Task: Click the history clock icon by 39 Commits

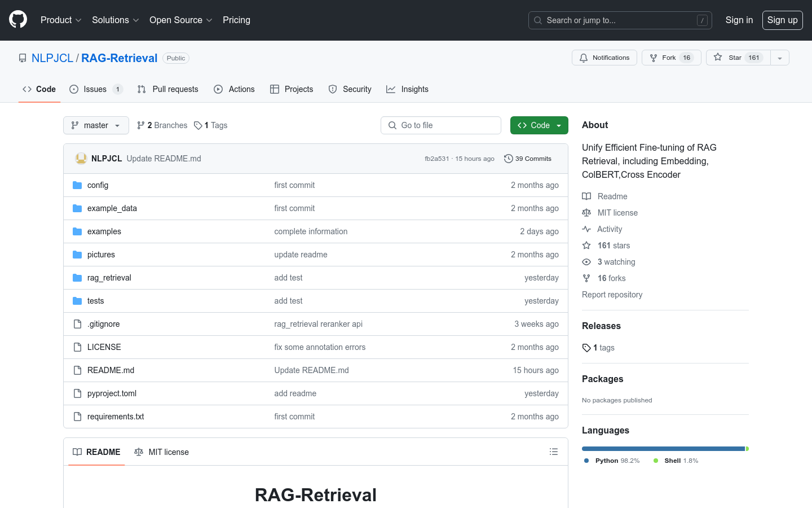Action: [x=508, y=159]
